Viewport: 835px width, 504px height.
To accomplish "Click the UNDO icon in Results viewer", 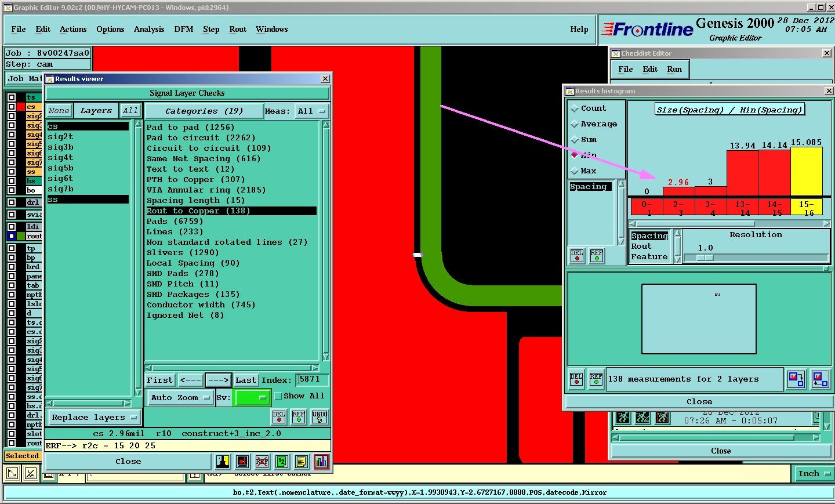I will coord(320,416).
